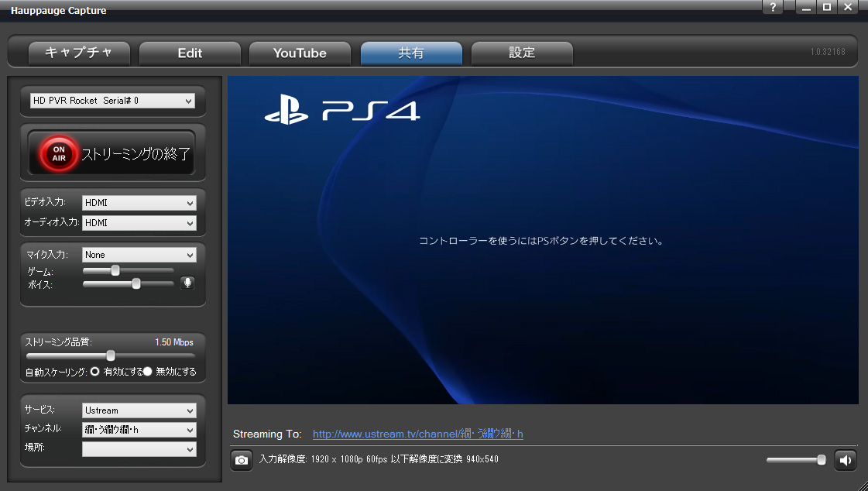
Task: Toggle the microphone icon next to ボイス
Action: (x=187, y=283)
